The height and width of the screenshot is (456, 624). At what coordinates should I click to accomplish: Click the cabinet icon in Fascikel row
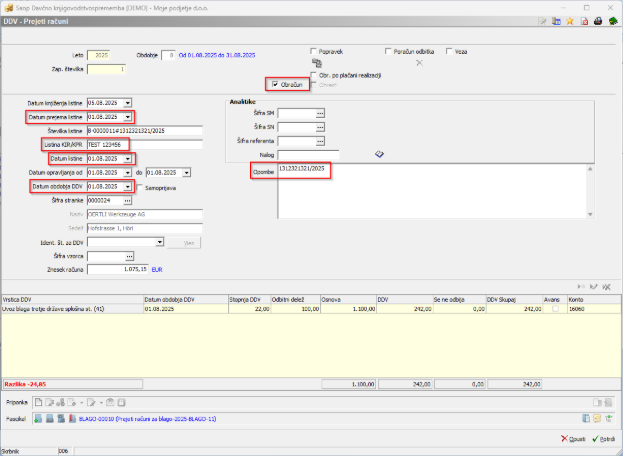click(61, 419)
